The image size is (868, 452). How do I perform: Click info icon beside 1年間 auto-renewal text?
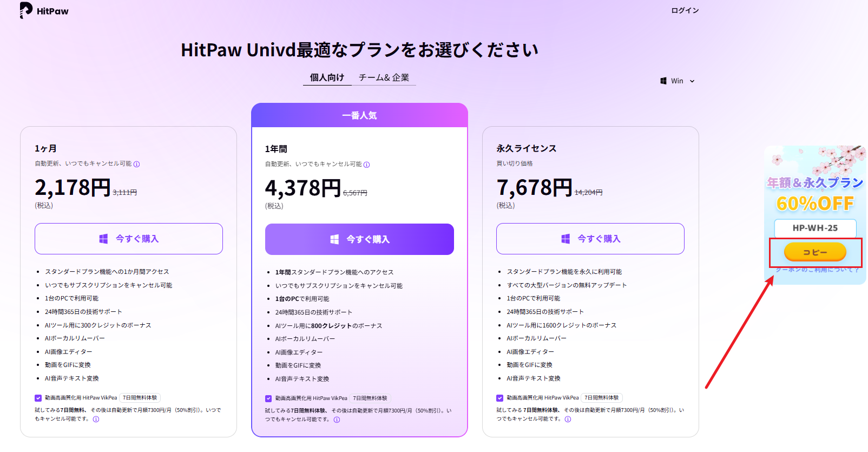click(367, 165)
